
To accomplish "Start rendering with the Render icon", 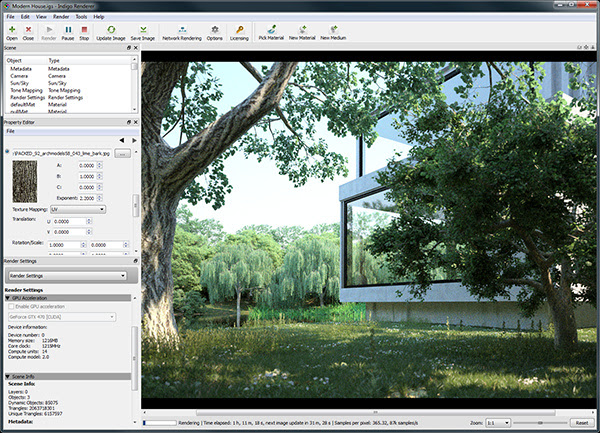I will coord(49,33).
